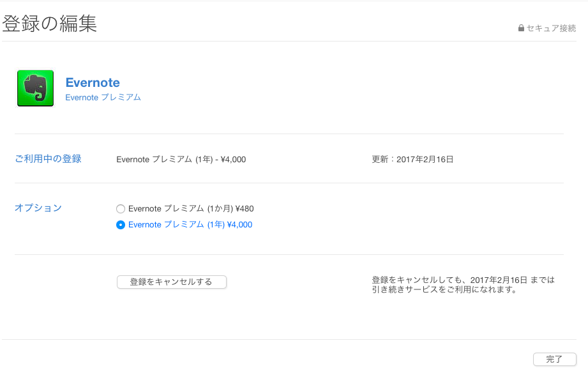Open the Evernote プレミアム subtitle link

103,98
